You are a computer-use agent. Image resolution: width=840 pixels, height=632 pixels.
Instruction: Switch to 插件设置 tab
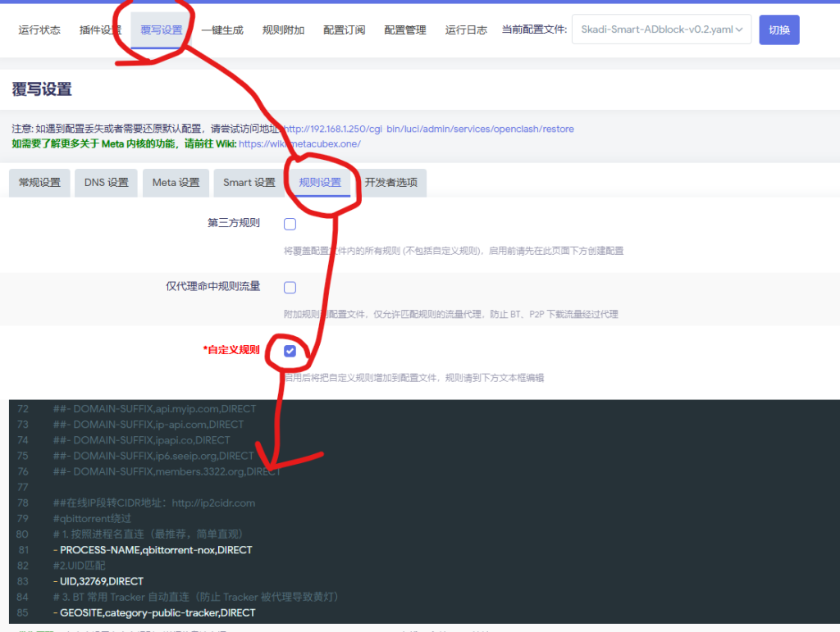point(100,30)
